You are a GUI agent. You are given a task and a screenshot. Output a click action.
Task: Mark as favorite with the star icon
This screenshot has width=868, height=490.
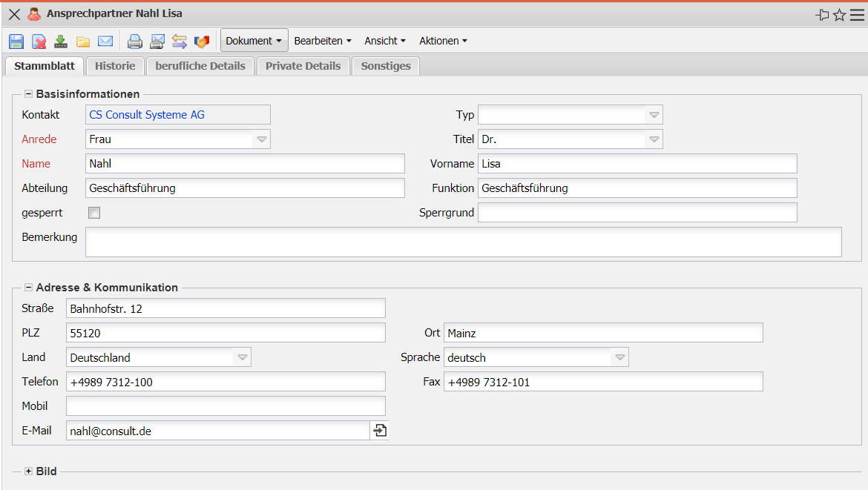(x=839, y=15)
